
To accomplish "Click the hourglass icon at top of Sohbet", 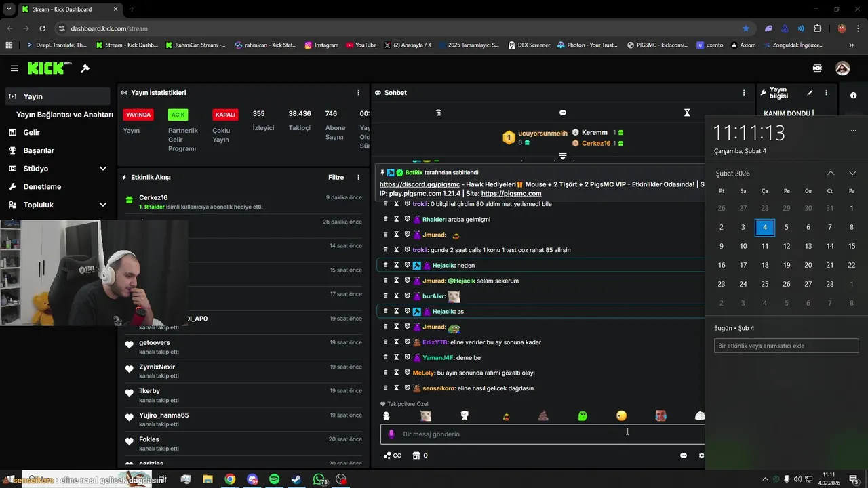I will pos(687,113).
